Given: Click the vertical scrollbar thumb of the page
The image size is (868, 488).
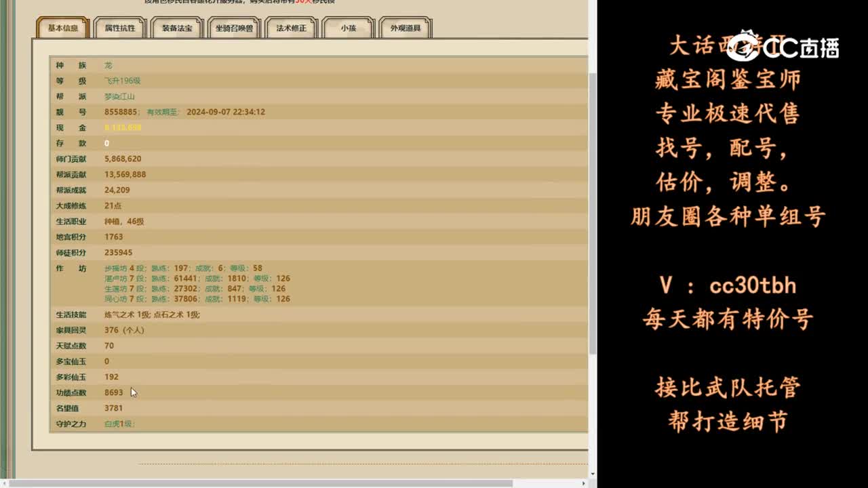Looking at the screenshot, I should pos(592,213).
